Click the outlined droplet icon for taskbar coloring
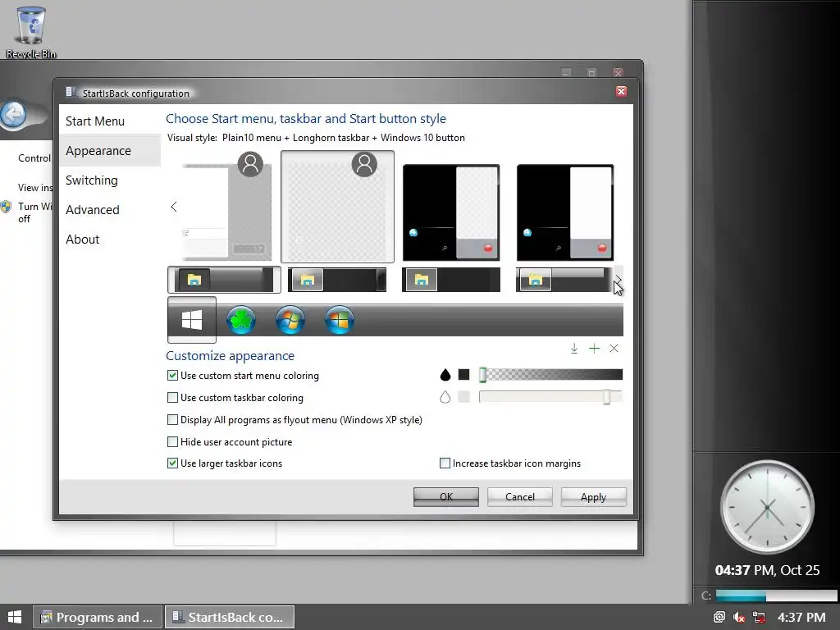This screenshot has height=630, width=840. (x=445, y=397)
